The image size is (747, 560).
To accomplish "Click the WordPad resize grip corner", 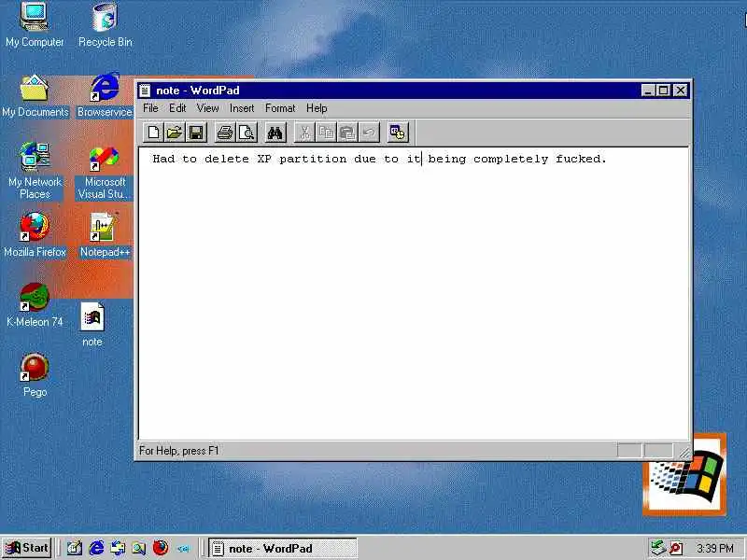I will coord(684,452).
